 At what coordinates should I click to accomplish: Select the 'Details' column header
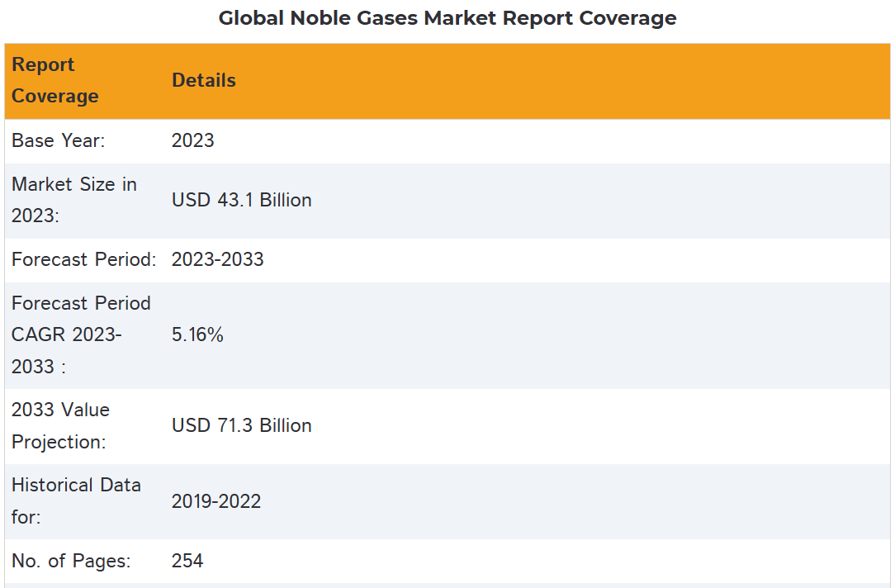(204, 81)
